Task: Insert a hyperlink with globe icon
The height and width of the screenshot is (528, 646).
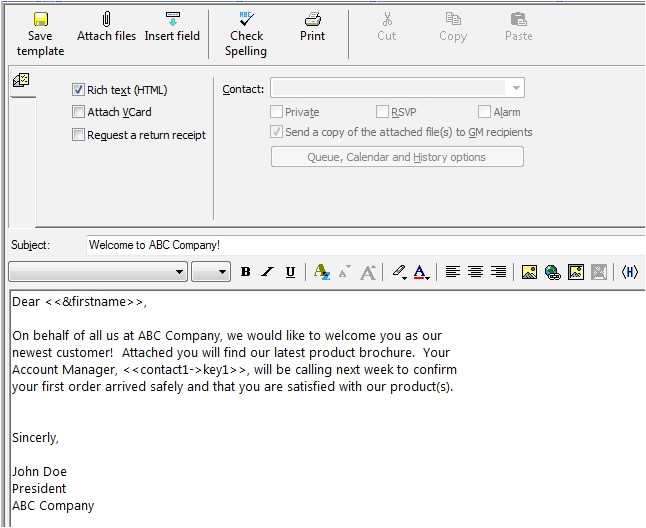Action: [552, 272]
